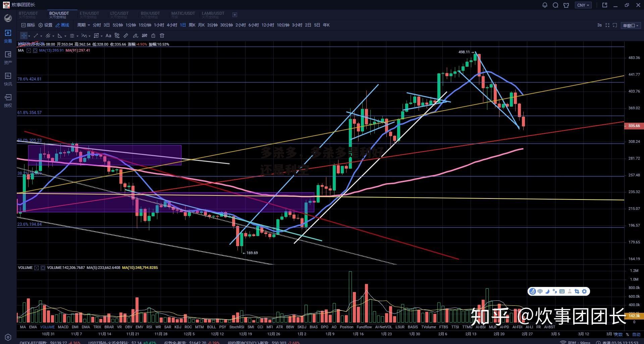The width and height of the screenshot is (644, 344).
Task: Open the 快讯 news sidebar icon
Action: click(x=8, y=79)
